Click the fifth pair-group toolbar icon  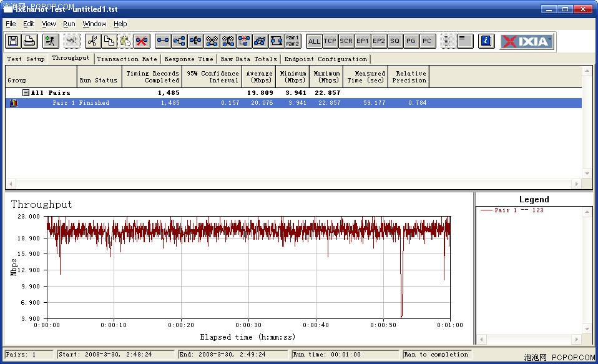[x=228, y=41]
